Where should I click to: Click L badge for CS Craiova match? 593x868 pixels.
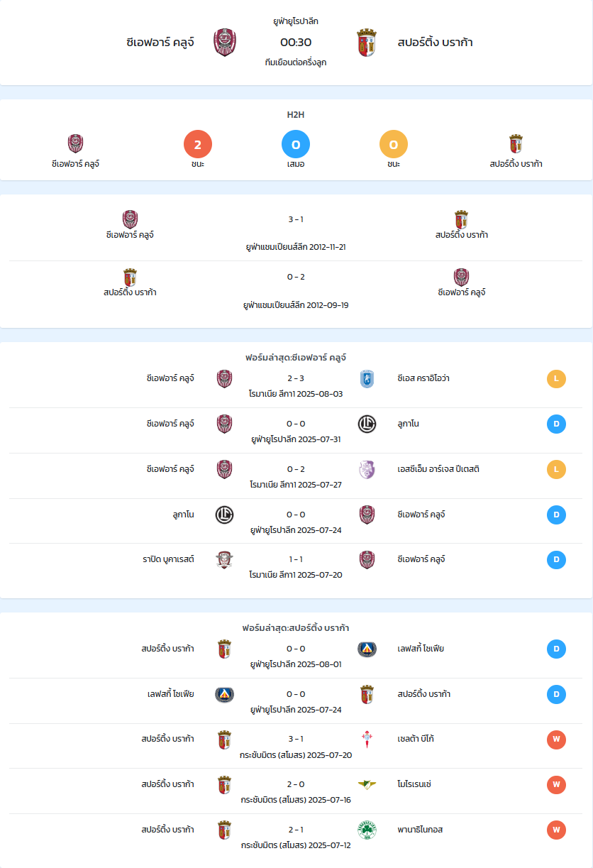pyautogui.click(x=556, y=379)
